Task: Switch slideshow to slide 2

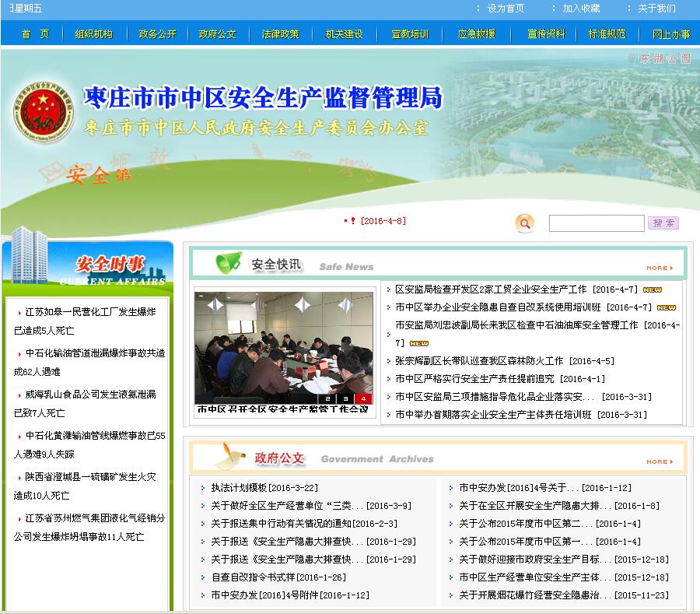Action: pos(329,398)
